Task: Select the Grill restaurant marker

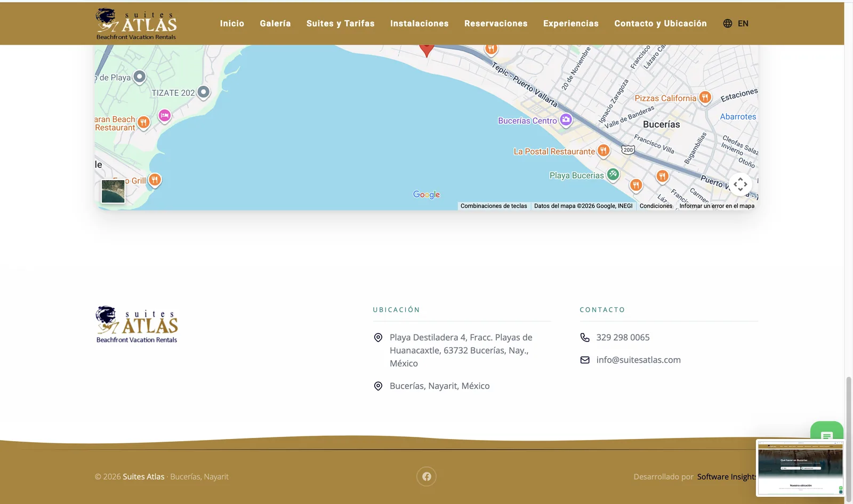Action: 155,180
